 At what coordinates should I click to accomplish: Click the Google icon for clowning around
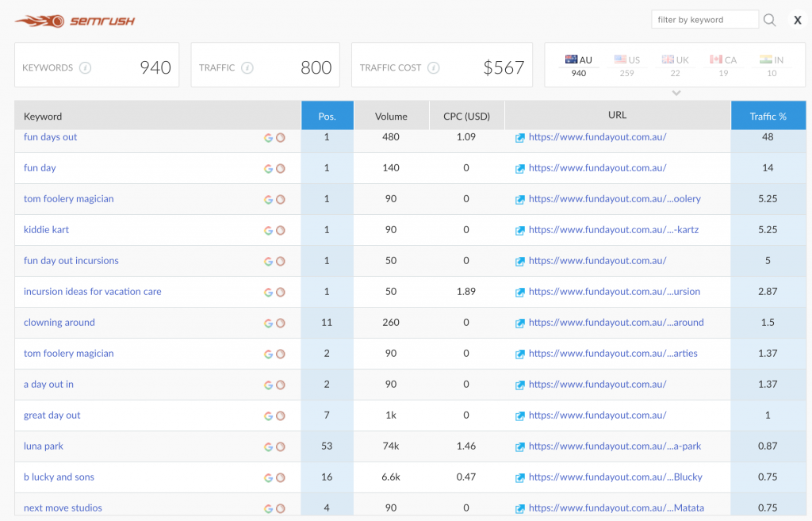click(268, 324)
